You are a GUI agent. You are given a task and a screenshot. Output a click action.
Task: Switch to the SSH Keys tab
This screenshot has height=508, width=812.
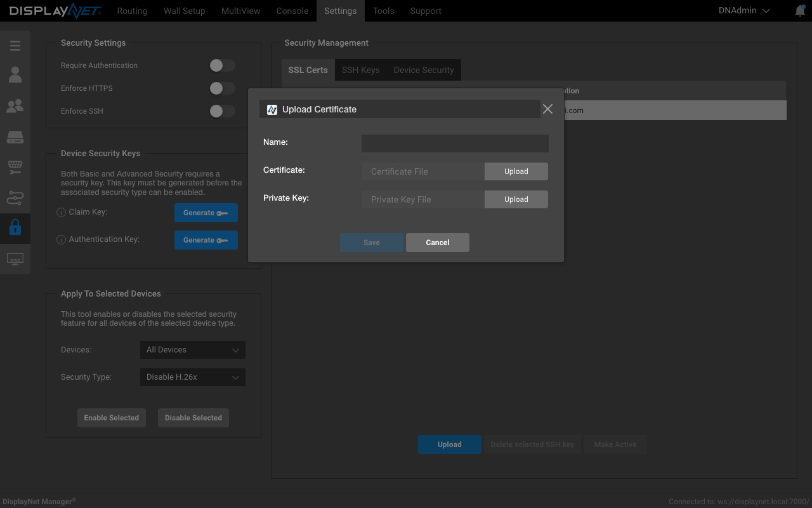(x=361, y=70)
